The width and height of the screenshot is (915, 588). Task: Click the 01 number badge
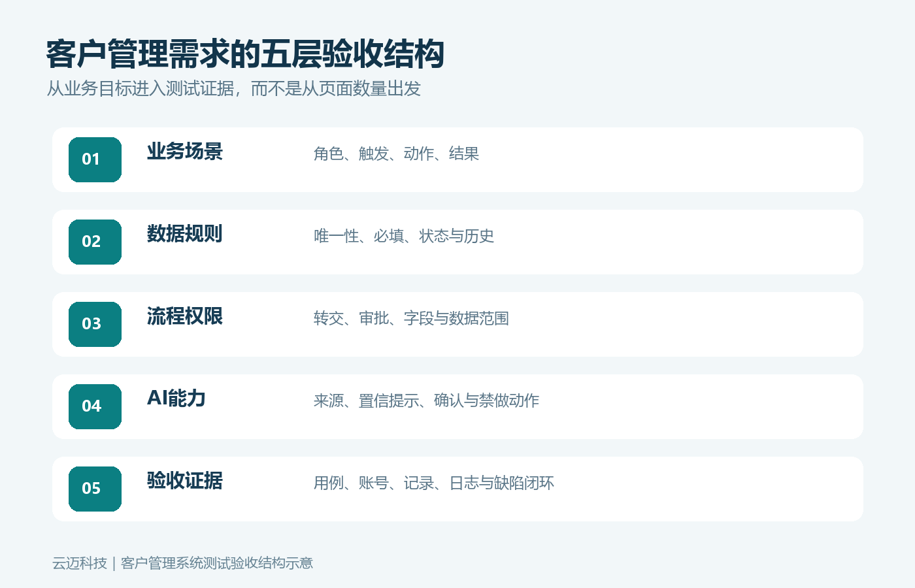[x=95, y=159]
